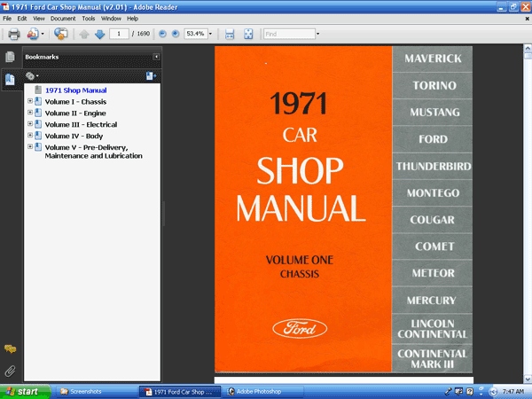Image resolution: width=532 pixels, height=399 pixels.
Task: Switch to Adobe Photoshop taskbar button
Action: (x=262, y=392)
